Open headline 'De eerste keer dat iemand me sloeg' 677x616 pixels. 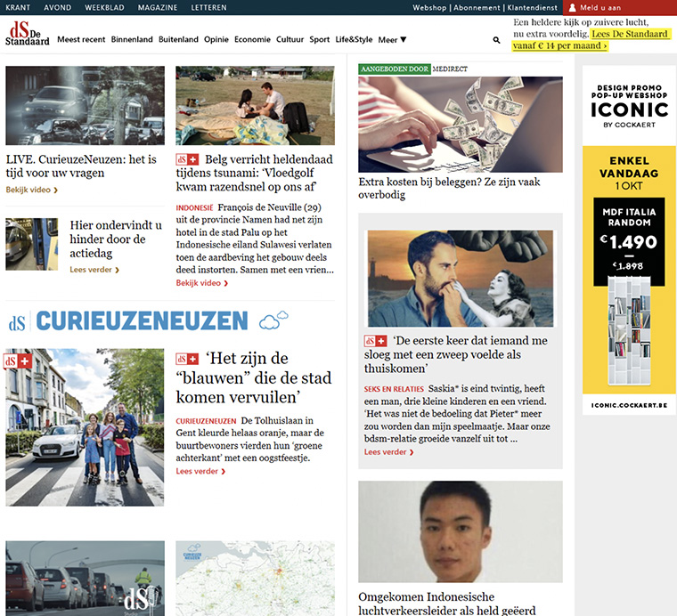coord(455,354)
